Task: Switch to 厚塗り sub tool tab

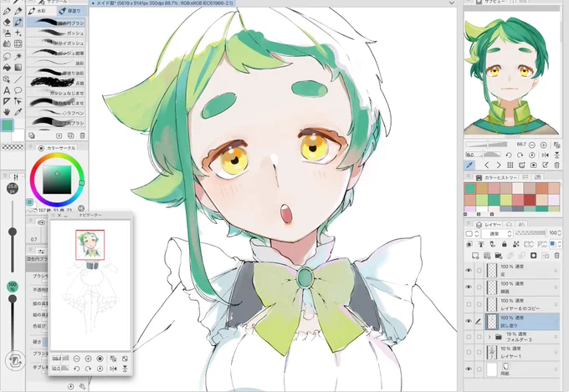Action: click(x=71, y=11)
